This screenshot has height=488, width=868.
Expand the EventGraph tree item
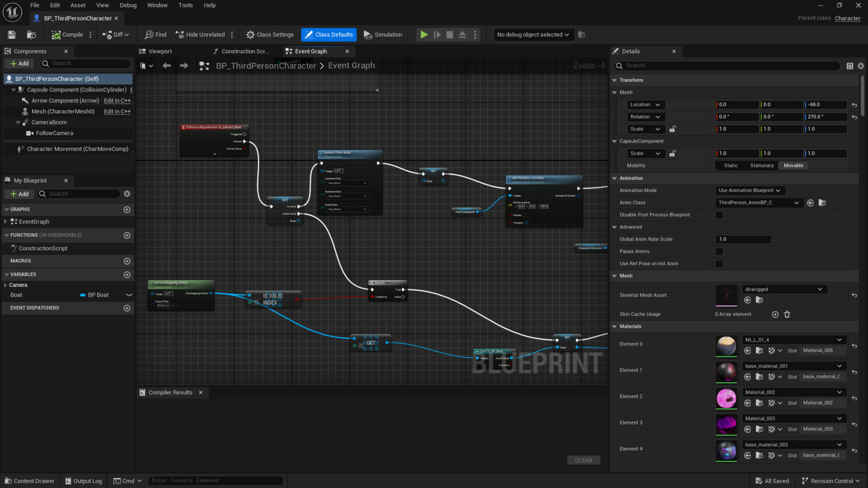[5, 222]
